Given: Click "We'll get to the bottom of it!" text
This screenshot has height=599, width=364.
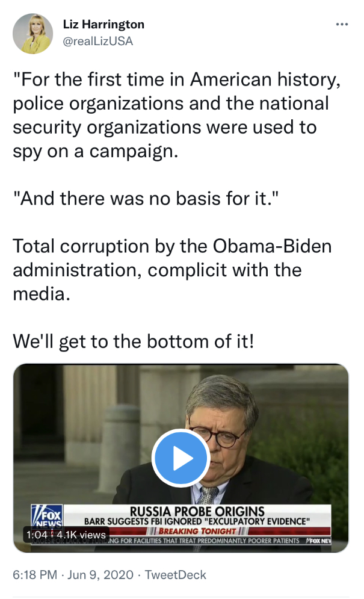Looking at the screenshot, I should tap(133, 341).
